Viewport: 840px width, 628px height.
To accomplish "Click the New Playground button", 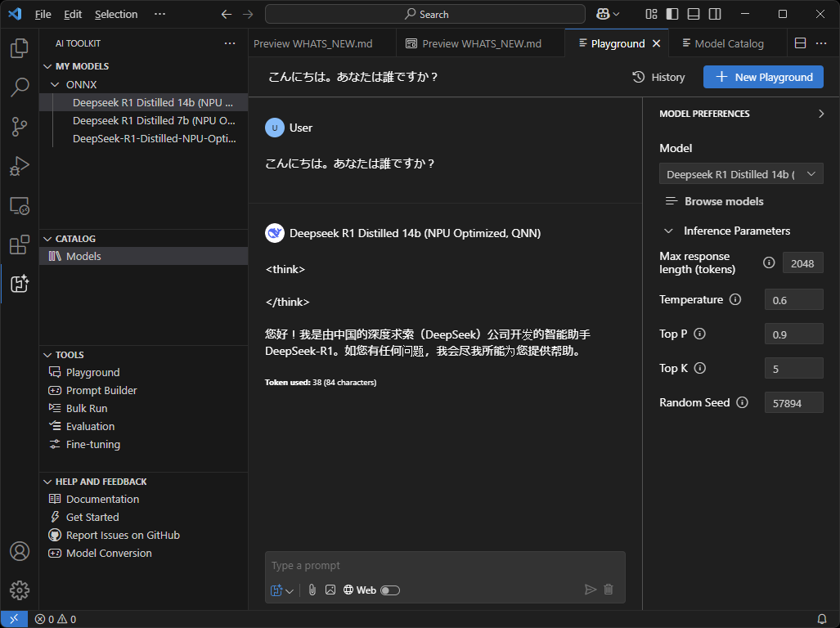I will click(763, 77).
